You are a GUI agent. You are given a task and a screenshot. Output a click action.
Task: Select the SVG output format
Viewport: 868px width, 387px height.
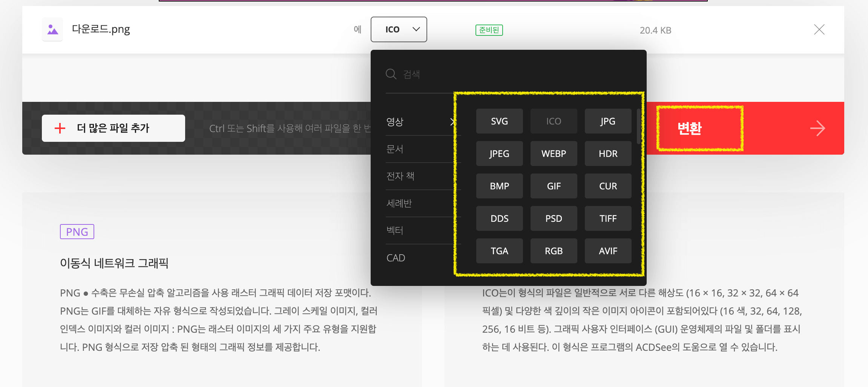(499, 121)
